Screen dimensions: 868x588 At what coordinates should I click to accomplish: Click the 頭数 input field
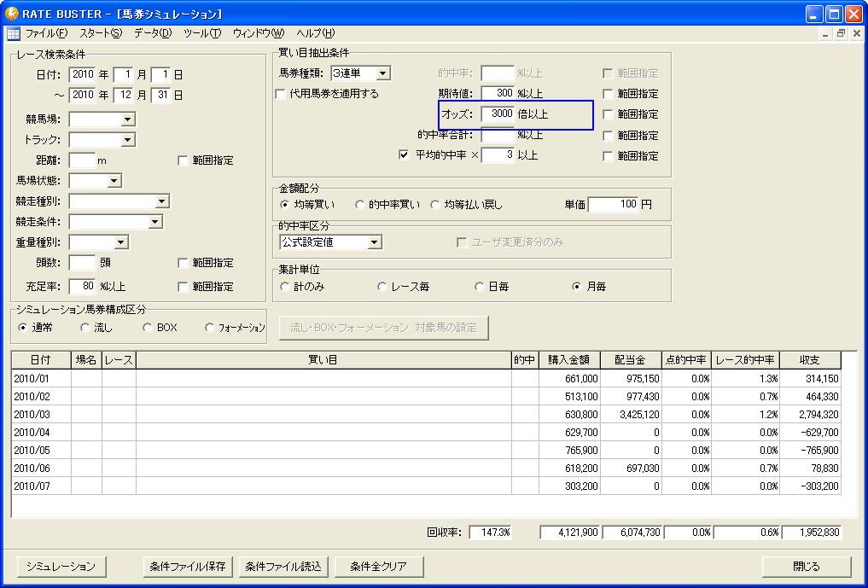tap(83, 263)
